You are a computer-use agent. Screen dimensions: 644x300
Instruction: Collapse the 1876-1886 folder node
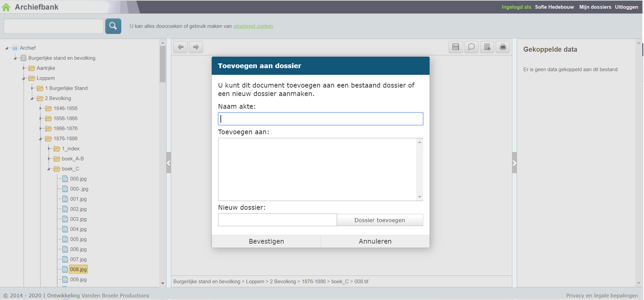pos(41,139)
